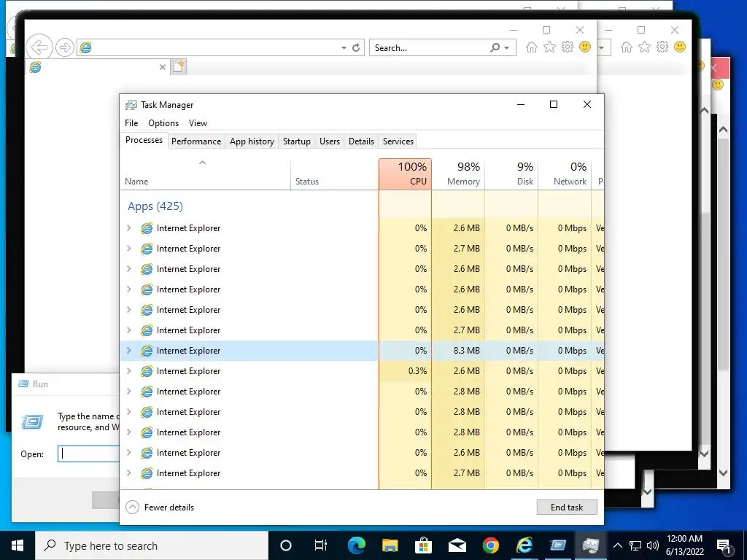Open Home in the front Internet Explorer window
The width and height of the screenshot is (747, 560).
pyautogui.click(x=532, y=47)
